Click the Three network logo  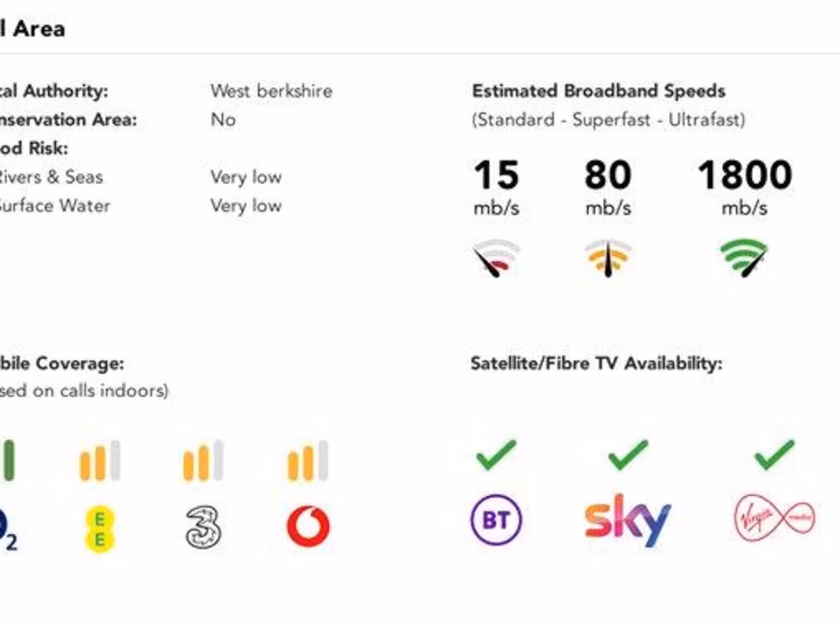(x=203, y=527)
